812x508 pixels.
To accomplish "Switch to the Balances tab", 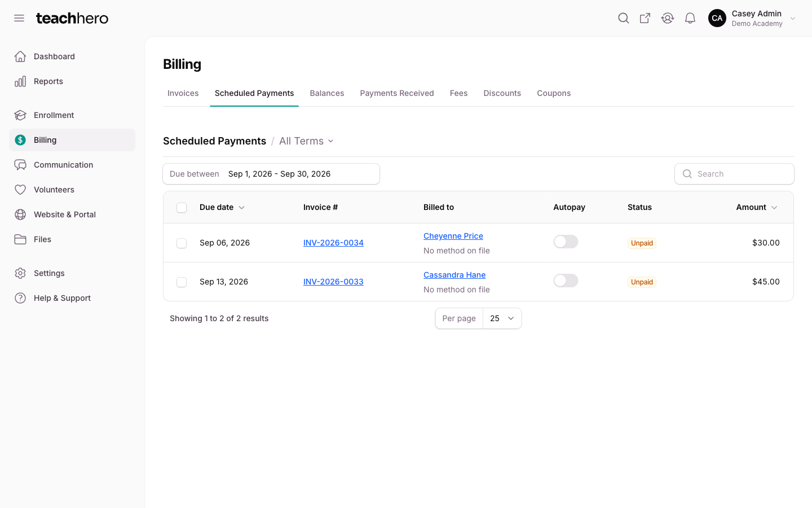I will [x=327, y=93].
